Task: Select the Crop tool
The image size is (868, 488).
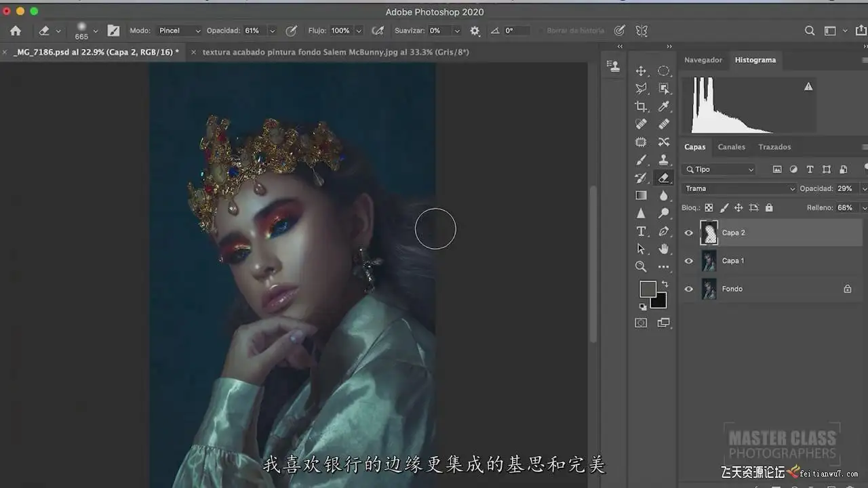Action: click(641, 106)
